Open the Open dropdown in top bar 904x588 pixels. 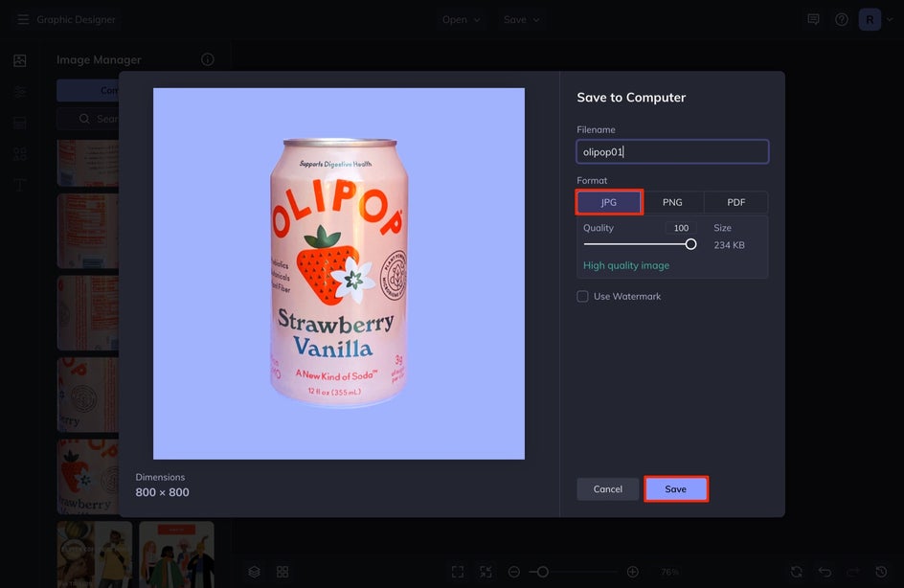point(461,19)
